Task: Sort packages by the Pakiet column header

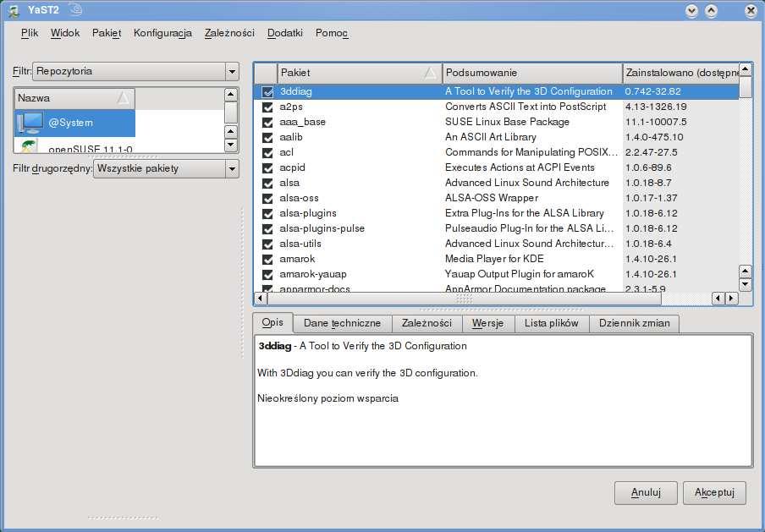Action: pyautogui.click(x=360, y=73)
